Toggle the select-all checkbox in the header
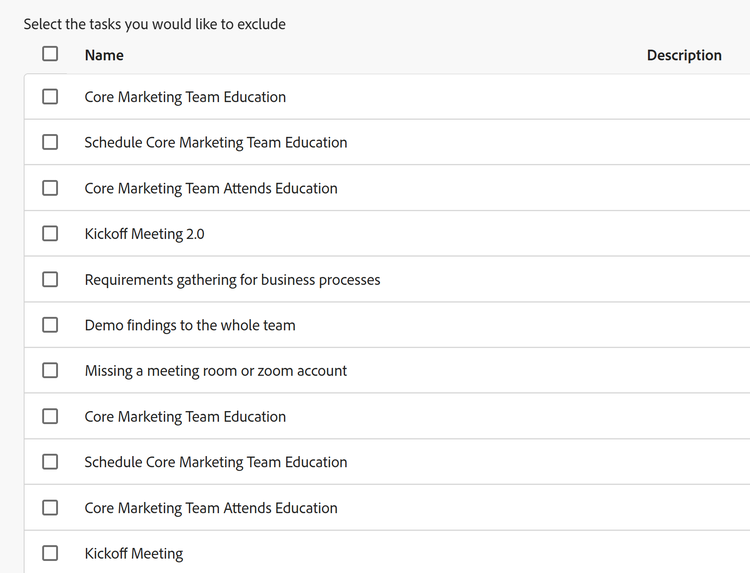The image size is (750, 573). (x=50, y=54)
